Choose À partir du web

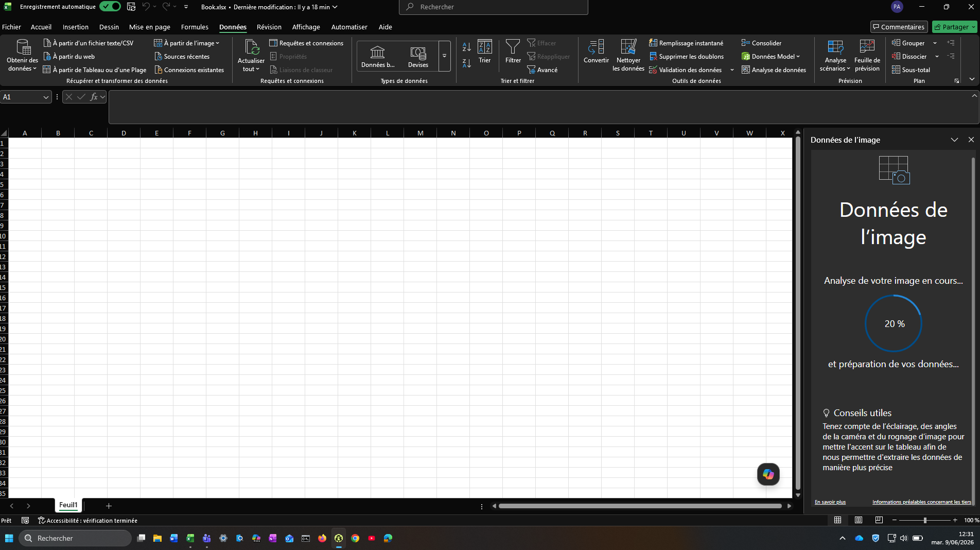coord(69,57)
